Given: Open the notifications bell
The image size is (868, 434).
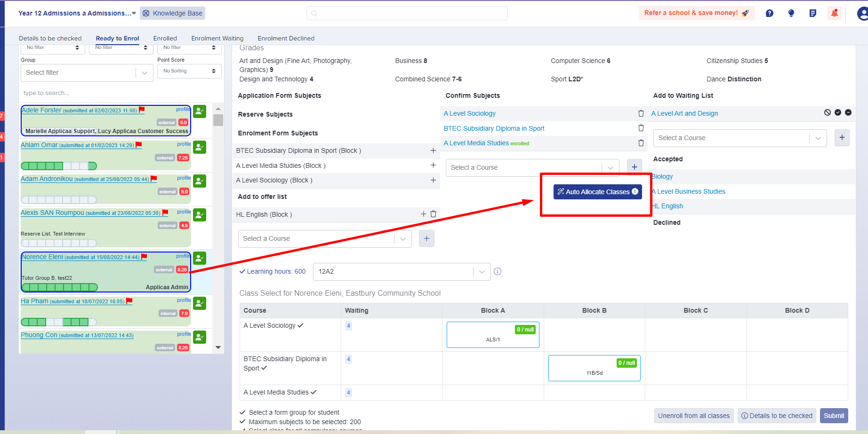Looking at the screenshot, I should pos(835,13).
